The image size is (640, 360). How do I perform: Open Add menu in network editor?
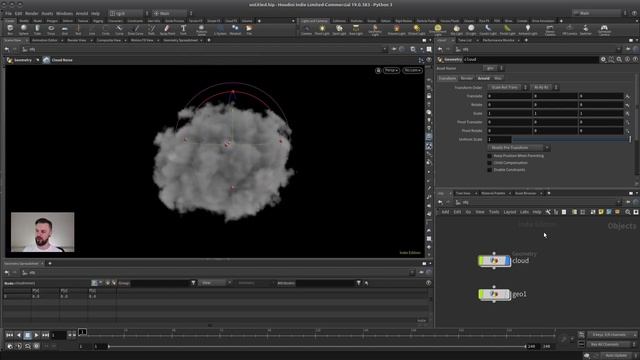coord(445,212)
